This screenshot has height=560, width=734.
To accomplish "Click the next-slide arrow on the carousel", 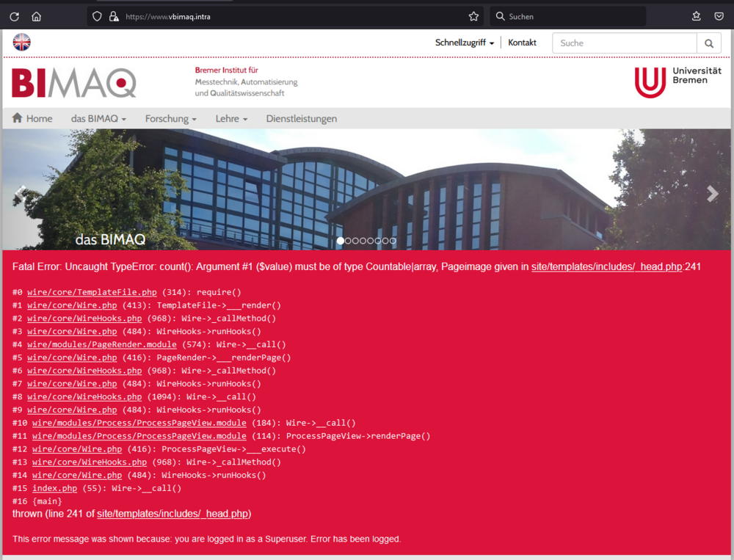I will 711,194.
